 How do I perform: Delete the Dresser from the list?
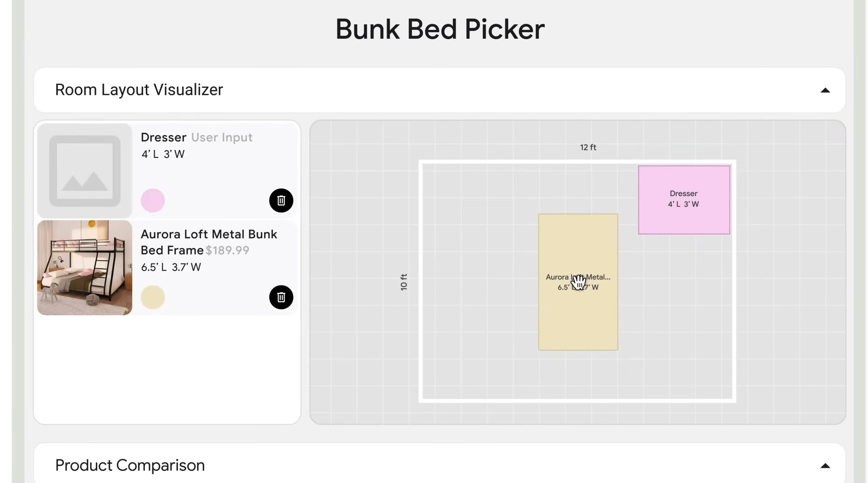281,200
